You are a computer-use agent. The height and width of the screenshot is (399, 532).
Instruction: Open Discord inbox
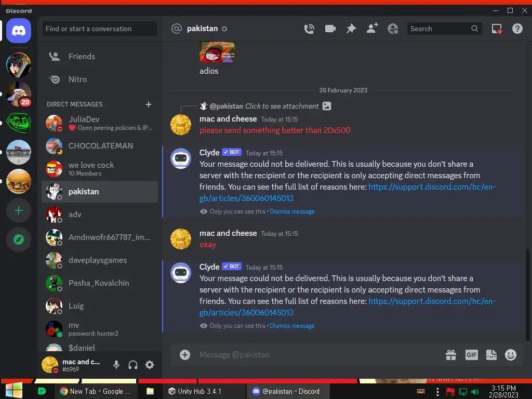pos(497,29)
